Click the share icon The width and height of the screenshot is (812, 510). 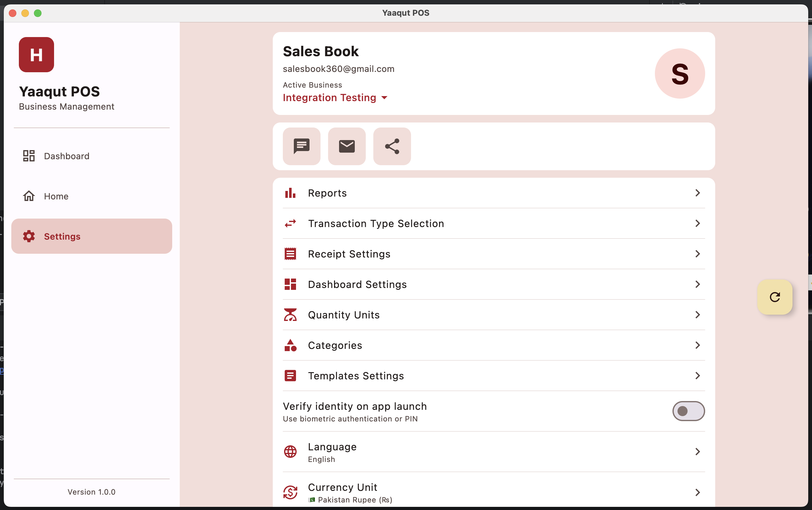coord(392,146)
